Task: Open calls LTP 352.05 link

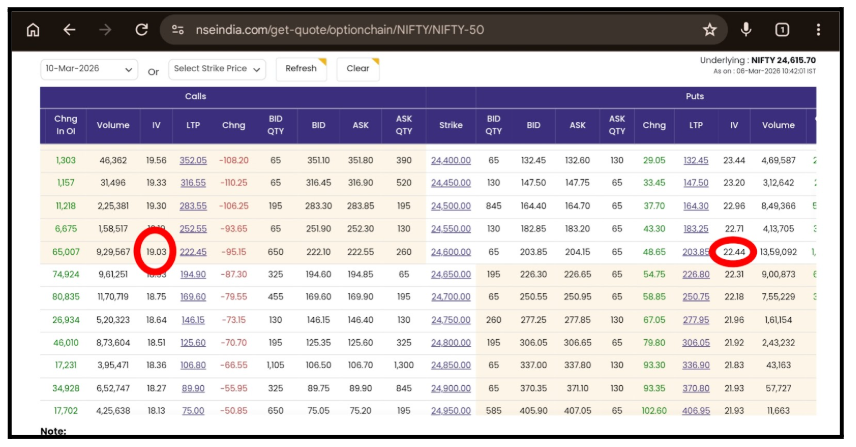Action: point(193,160)
